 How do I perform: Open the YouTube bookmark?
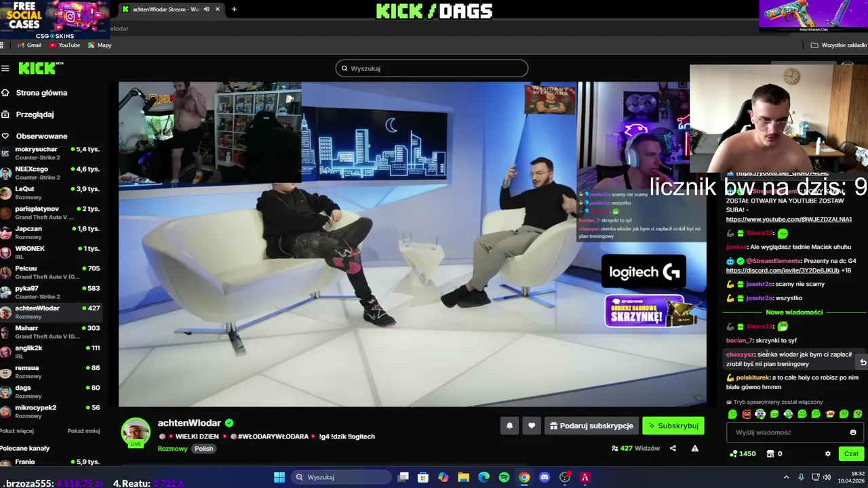[x=64, y=45]
